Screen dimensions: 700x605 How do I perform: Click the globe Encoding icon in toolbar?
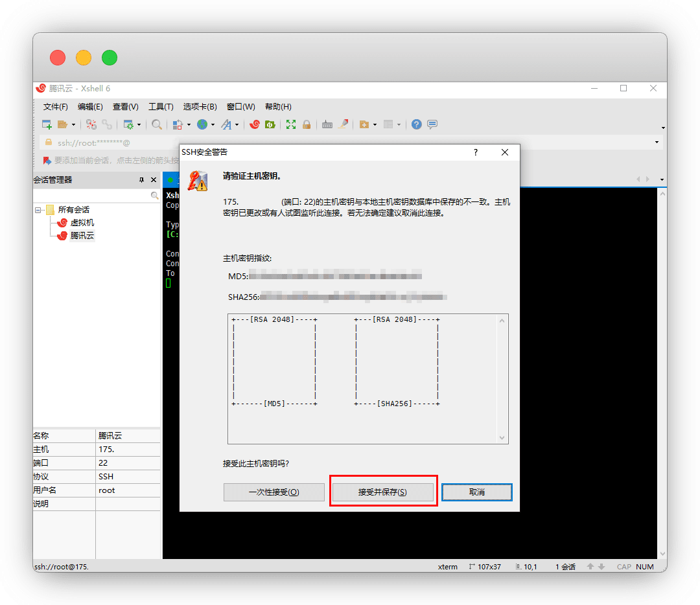pos(203,124)
